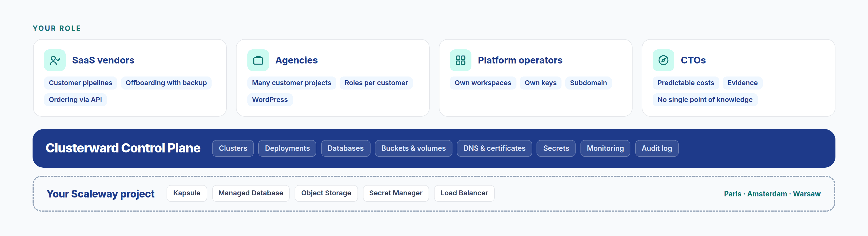Open the Secrets pill
868x236 pixels.
tap(556, 148)
